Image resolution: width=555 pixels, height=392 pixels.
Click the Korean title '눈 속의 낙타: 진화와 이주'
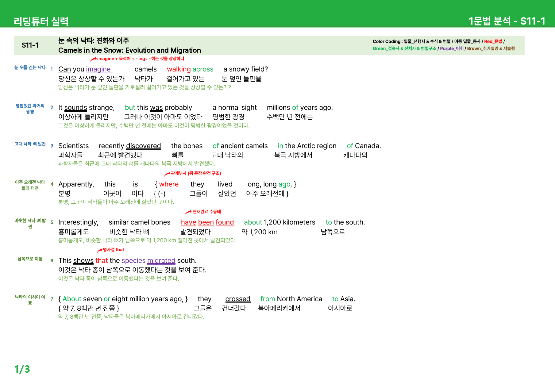(94, 40)
